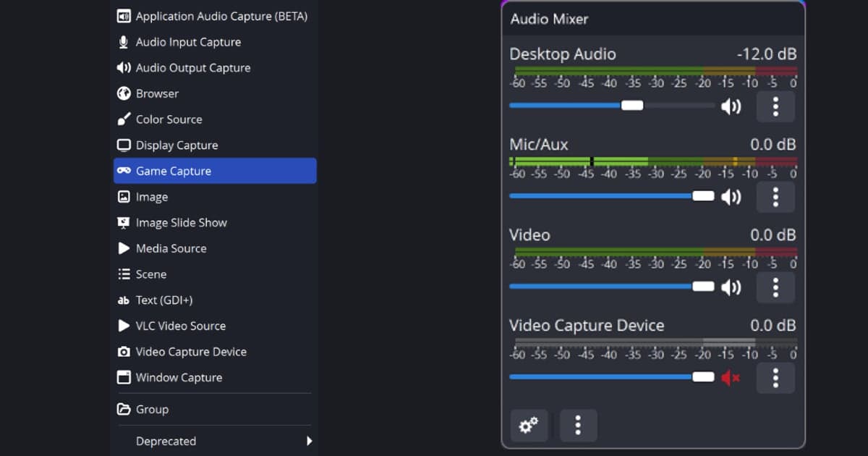Click the Desktop Audio volume slider handle
868x456 pixels.
click(632, 106)
